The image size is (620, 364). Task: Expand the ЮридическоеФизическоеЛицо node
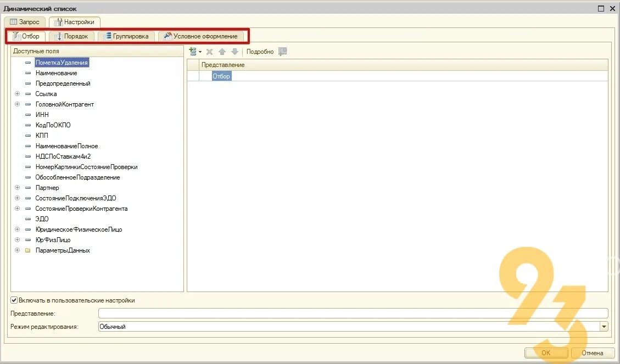(x=17, y=229)
